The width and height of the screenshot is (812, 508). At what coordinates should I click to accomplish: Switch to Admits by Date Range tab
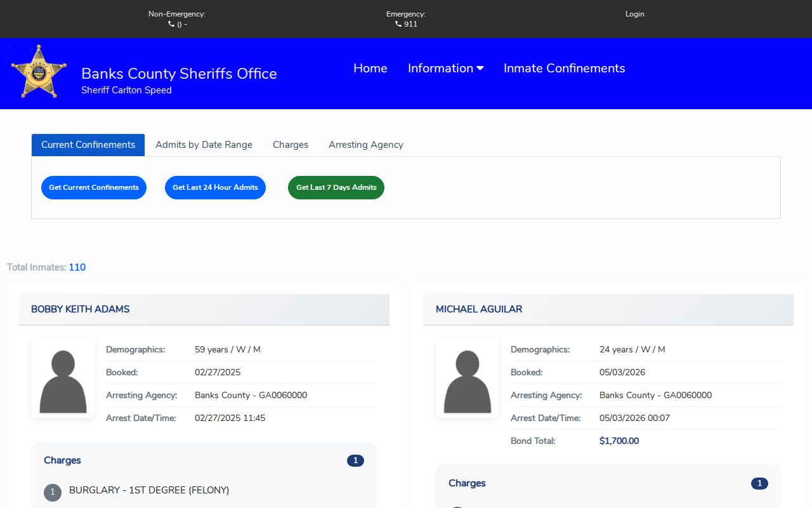pyautogui.click(x=204, y=145)
